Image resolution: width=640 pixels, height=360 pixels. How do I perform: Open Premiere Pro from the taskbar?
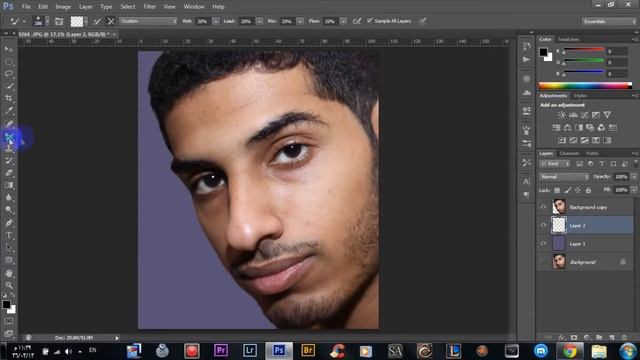click(221, 351)
